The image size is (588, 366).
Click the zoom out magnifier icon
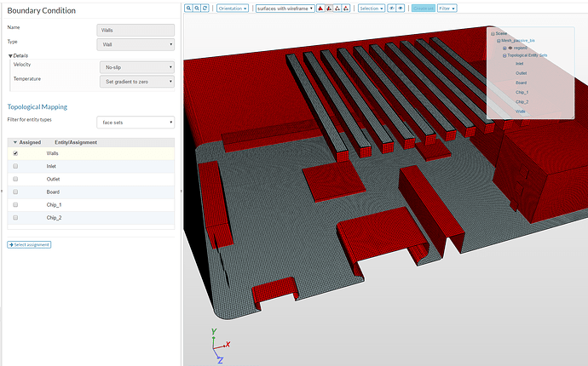pyautogui.click(x=197, y=8)
